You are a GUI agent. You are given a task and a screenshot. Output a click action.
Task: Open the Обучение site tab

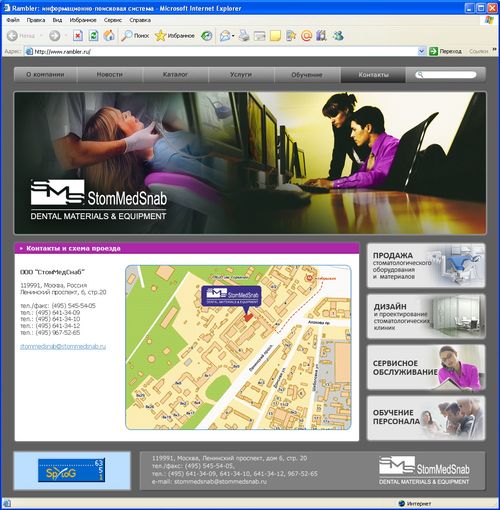pos(307,75)
